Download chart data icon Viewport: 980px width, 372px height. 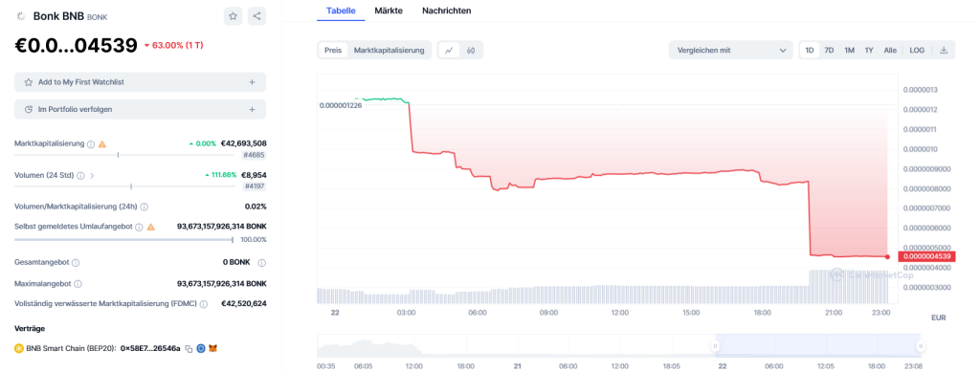click(944, 51)
